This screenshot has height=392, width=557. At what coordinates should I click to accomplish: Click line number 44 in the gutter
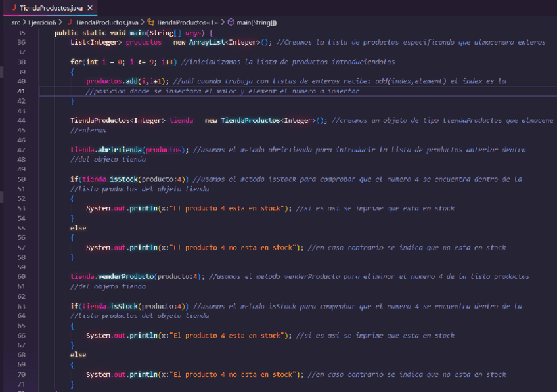tap(22, 120)
